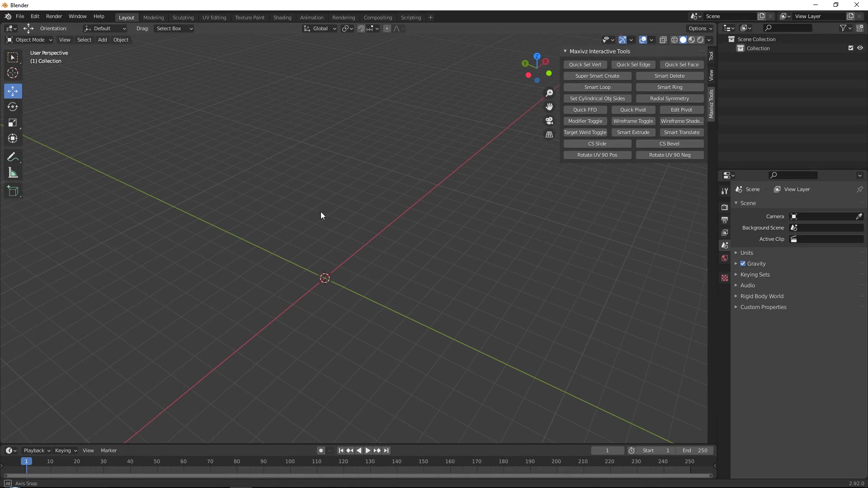Switch orthographic/perspective grid icon

pyautogui.click(x=549, y=135)
